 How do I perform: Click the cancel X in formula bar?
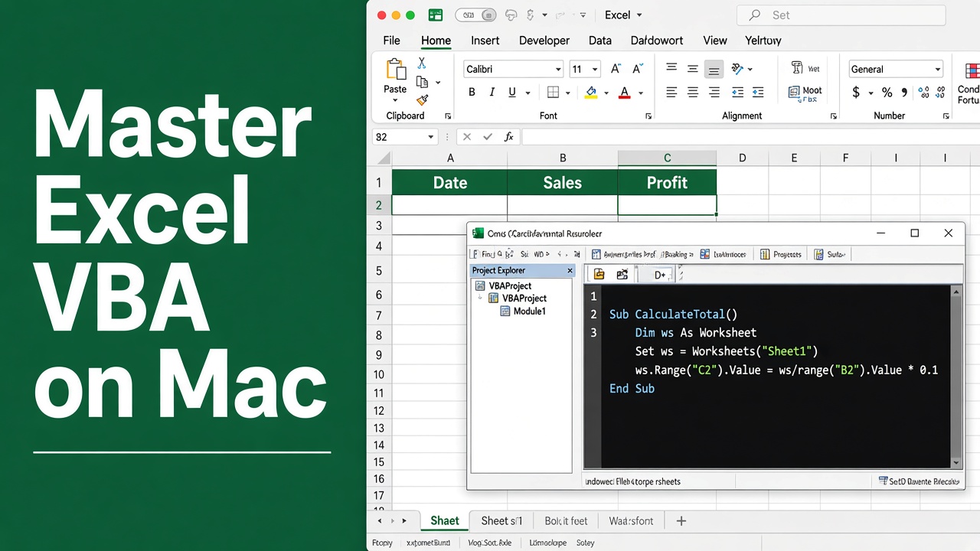click(x=468, y=137)
